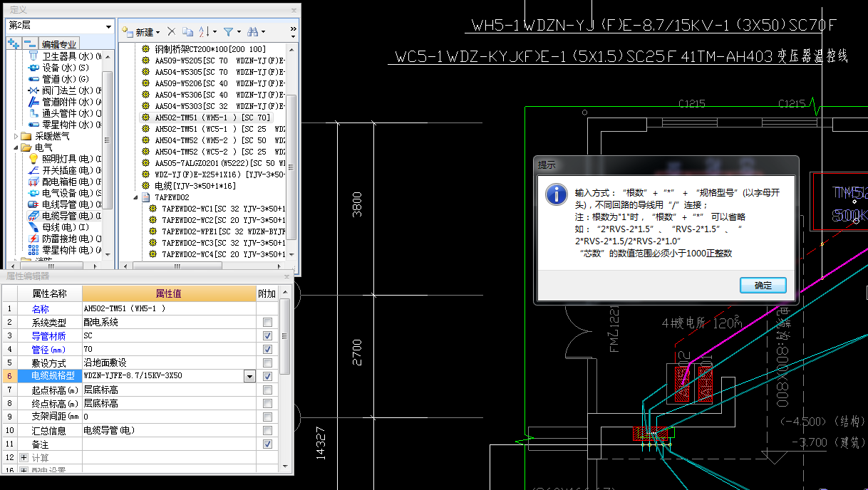Image resolution: width=868 pixels, height=490 pixels.
Task: Select 管道(水)(G) tree item
Action: [x=58, y=79]
